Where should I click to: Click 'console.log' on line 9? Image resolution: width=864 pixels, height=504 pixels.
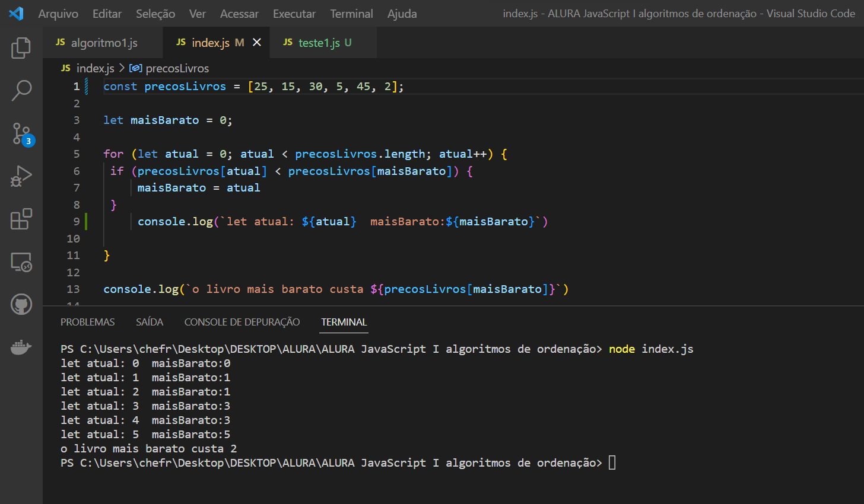click(175, 222)
